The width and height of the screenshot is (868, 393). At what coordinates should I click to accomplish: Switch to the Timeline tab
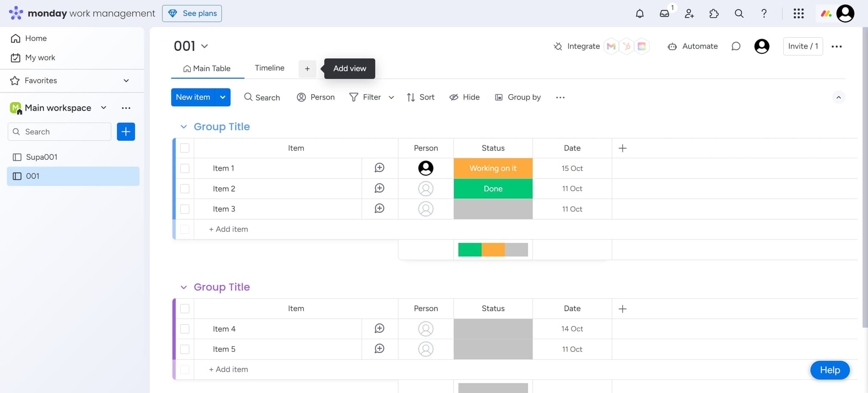tap(270, 68)
